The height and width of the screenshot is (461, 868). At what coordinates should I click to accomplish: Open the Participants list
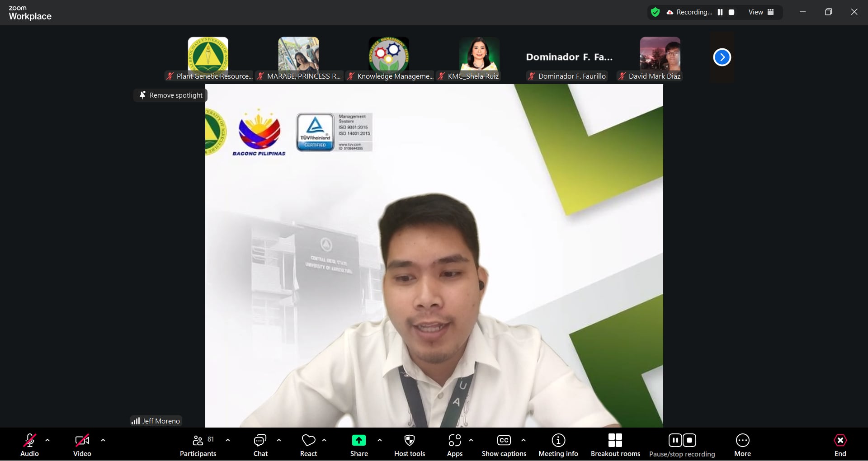tap(198, 445)
